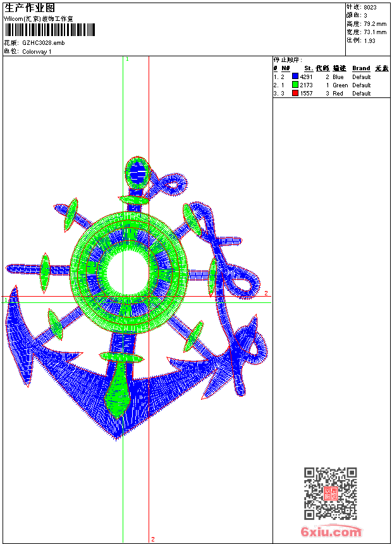Click the green color swatch in row 2
Screen dimensions: 392x544
coord(295,85)
